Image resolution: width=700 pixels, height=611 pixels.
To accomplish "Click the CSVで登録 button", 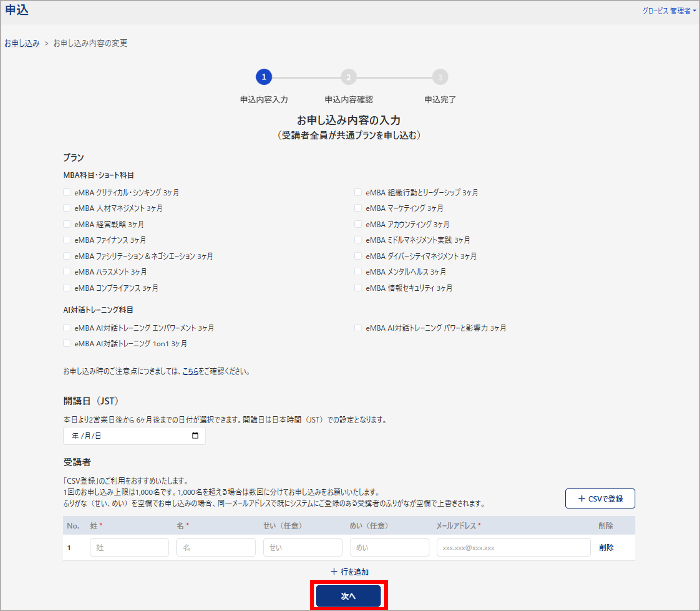I will tap(600, 499).
